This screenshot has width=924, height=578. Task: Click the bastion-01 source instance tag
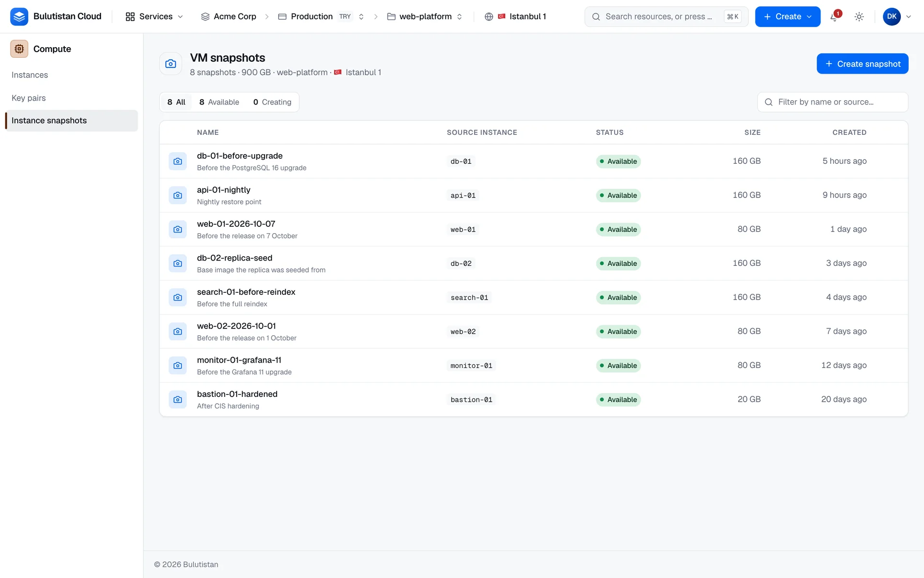471,400
